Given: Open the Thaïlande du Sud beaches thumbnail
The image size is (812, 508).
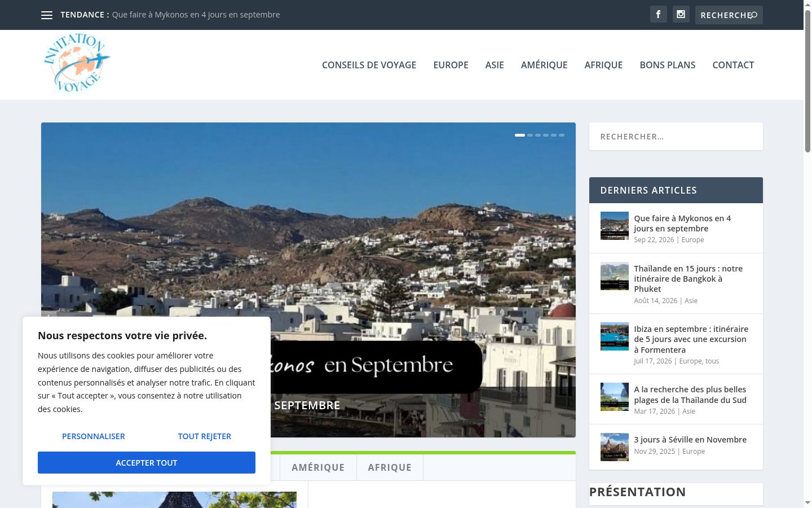Looking at the screenshot, I should pos(615,397).
